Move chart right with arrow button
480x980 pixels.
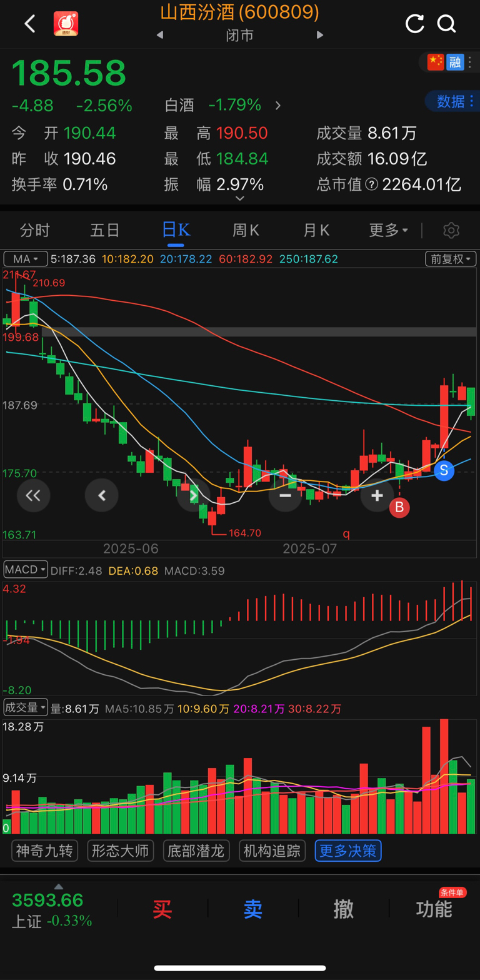pyautogui.click(x=193, y=496)
